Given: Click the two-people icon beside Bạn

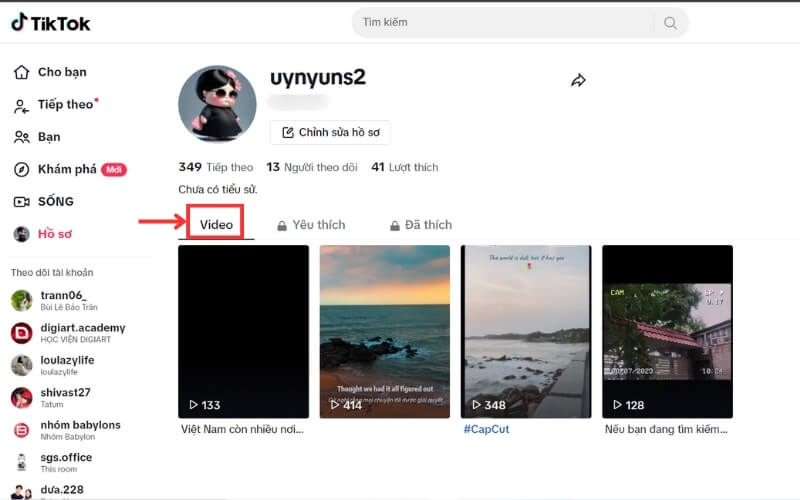Looking at the screenshot, I should pyautogui.click(x=21, y=137).
